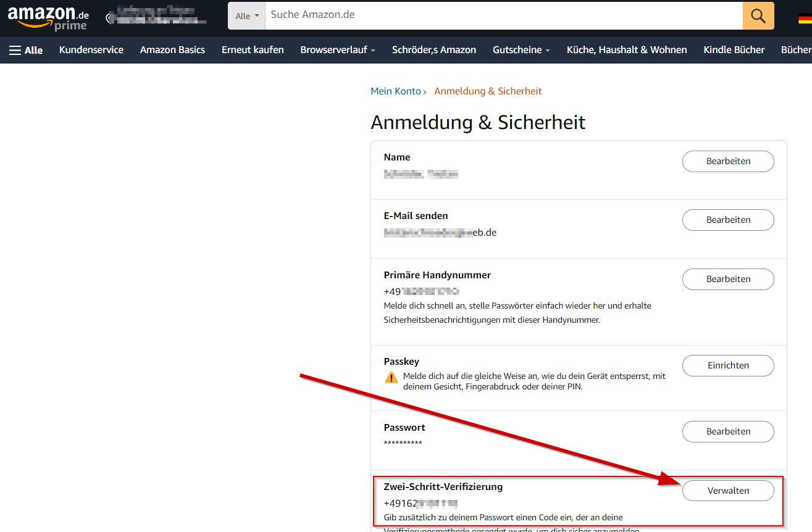Click the Name section label
Image resolution: width=812 pixels, height=532 pixels.
[x=397, y=157]
